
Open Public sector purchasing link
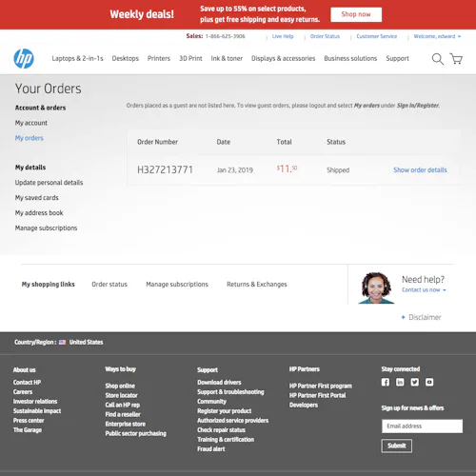pos(136,433)
